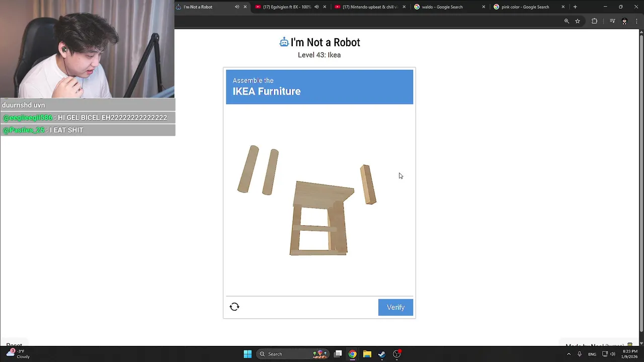Click the ENG language indicator
Image resolution: width=644 pixels, height=362 pixels.
click(x=592, y=354)
